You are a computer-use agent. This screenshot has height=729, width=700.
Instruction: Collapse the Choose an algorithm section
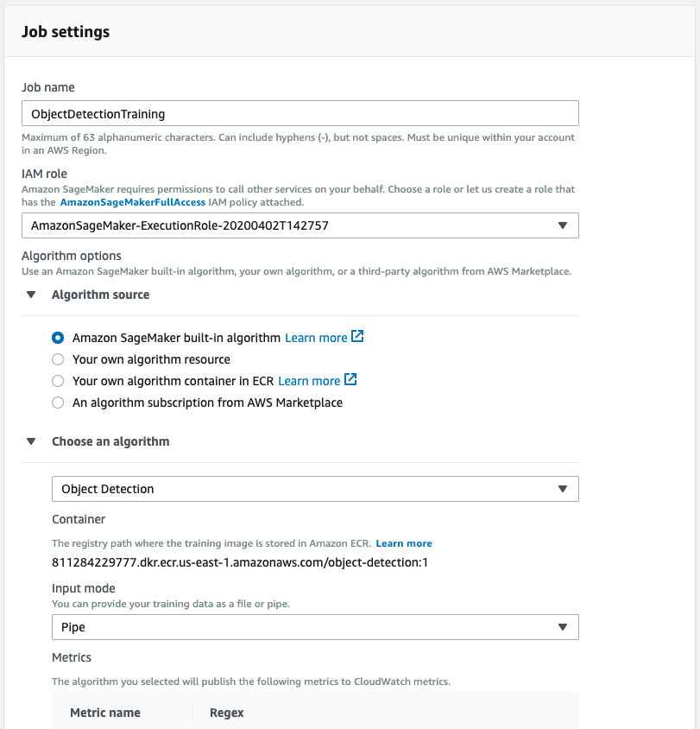(31, 441)
